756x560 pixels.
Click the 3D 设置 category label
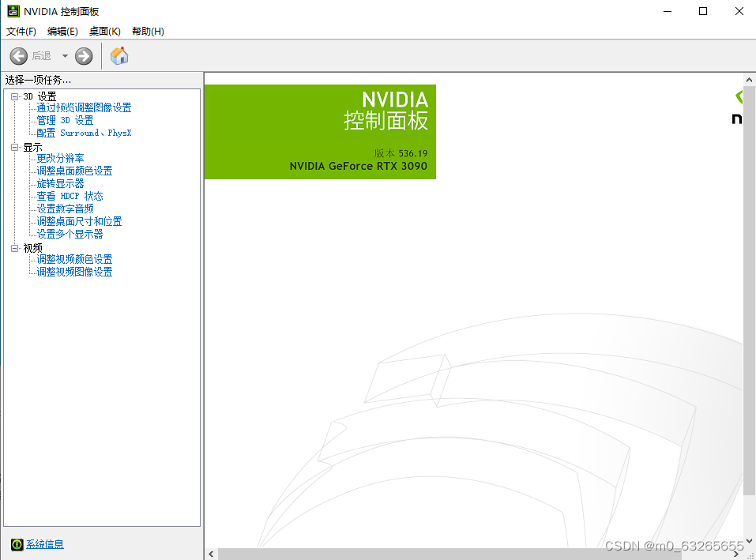(40, 96)
